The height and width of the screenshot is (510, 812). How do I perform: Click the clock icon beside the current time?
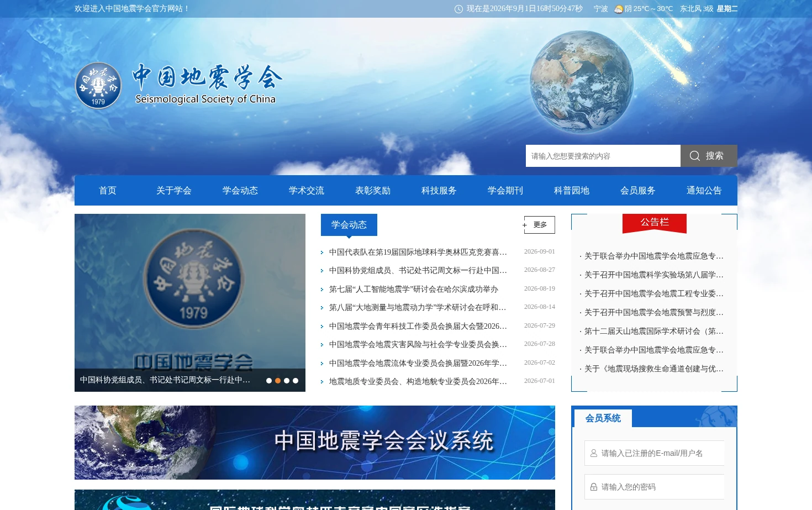tap(458, 9)
